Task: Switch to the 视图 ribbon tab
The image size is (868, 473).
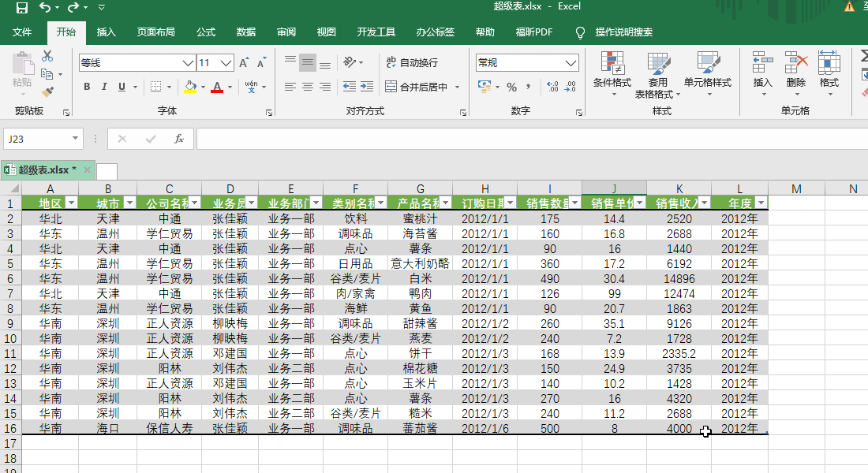Action: click(326, 32)
